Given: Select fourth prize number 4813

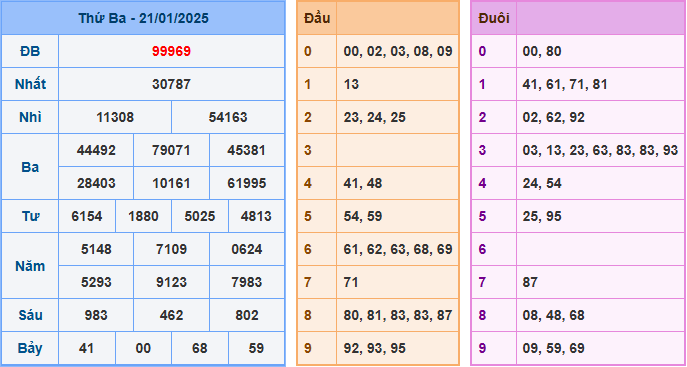Looking at the screenshot, I should coord(256,216).
